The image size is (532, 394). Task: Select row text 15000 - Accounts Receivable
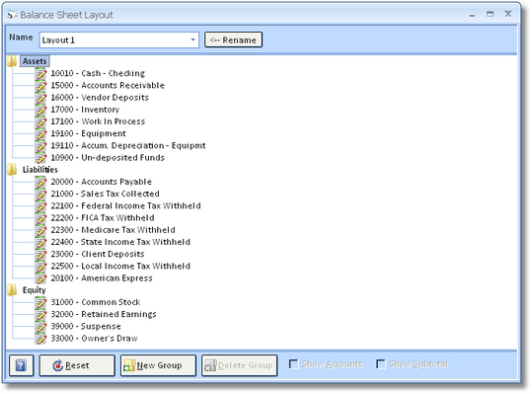pos(108,86)
